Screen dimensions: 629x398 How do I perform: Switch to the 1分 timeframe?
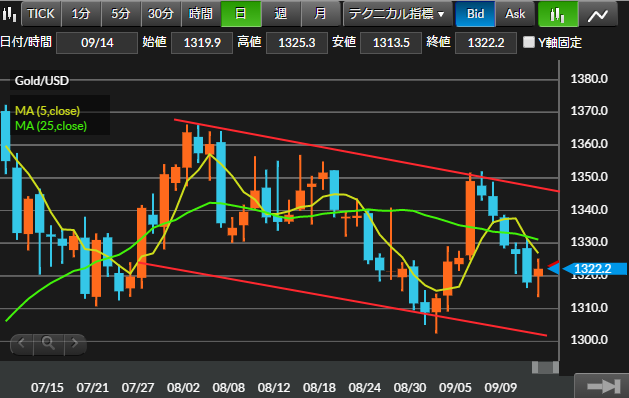pyautogui.click(x=81, y=14)
